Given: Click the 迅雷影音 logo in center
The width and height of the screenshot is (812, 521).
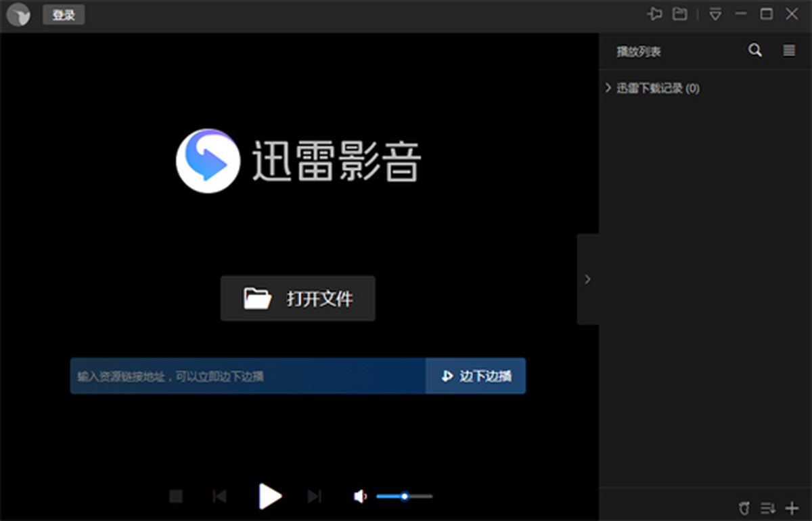Looking at the screenshot, I should point(298,161).
